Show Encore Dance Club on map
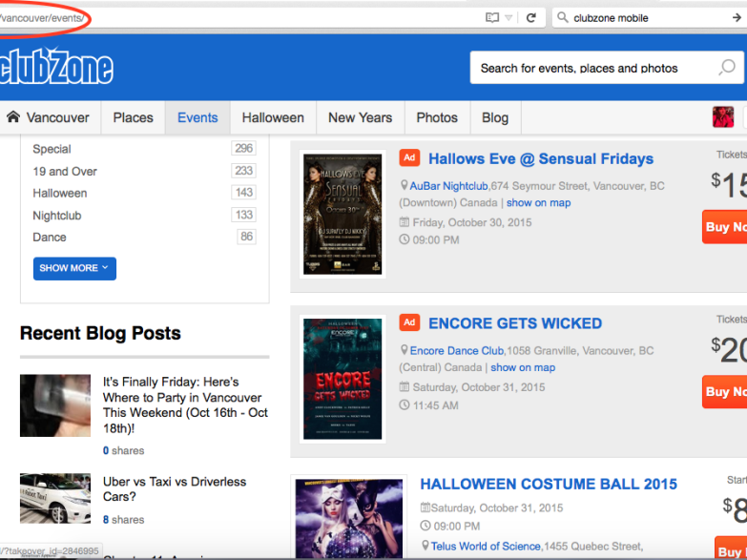Image resolution: width=747 pixels, height=560 pixels. pyautogui.click(x=523, y=367)
